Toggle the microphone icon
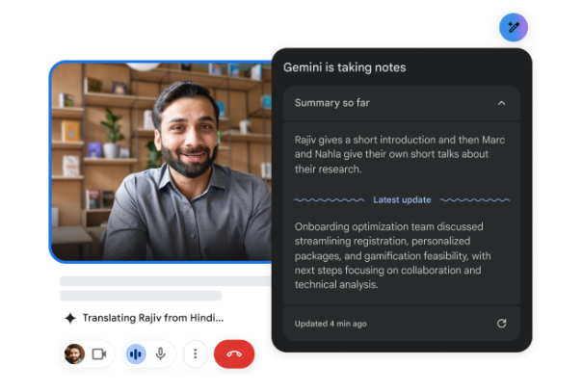582x392 pixels. click(160, 354)
